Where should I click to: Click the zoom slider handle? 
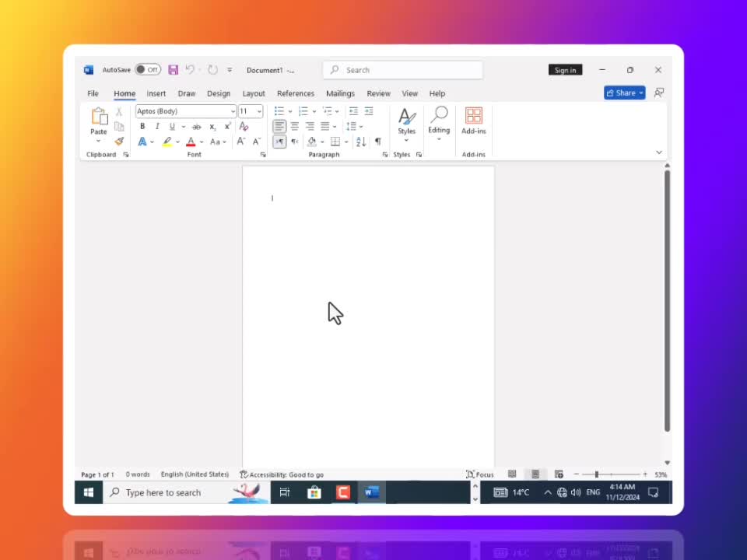pyautogui.click(x=597, y=474)
